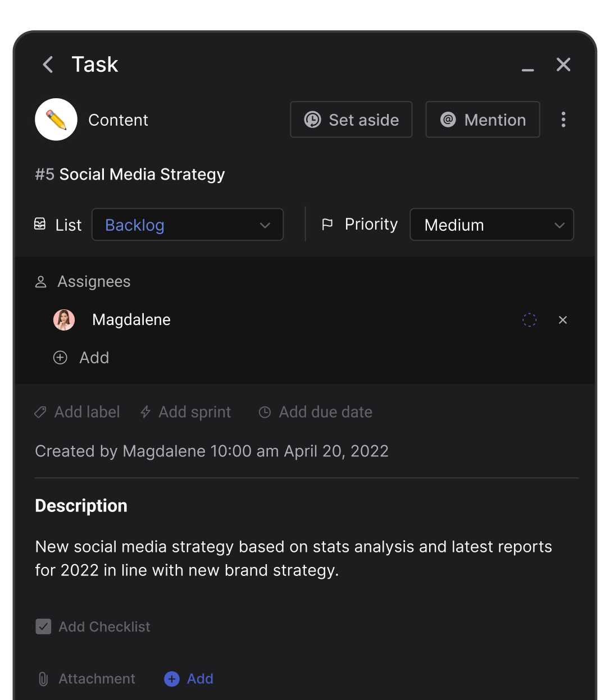Click the dashed circle status icon for Magdalene
This screenshot has height=700, width=610.
pyautogui.click(x=529, y=320)
